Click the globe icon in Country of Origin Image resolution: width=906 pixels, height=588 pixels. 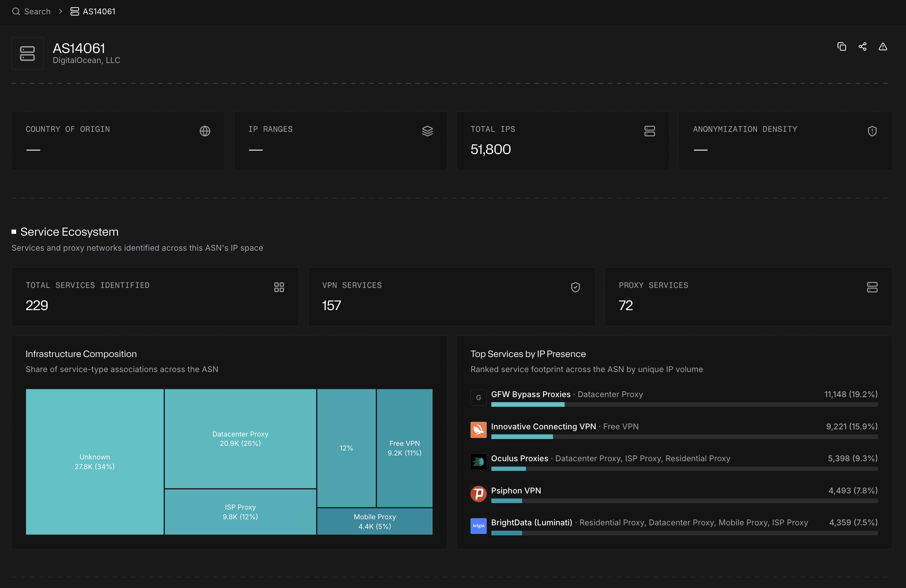pyautogui.click(x=205, y=131)
